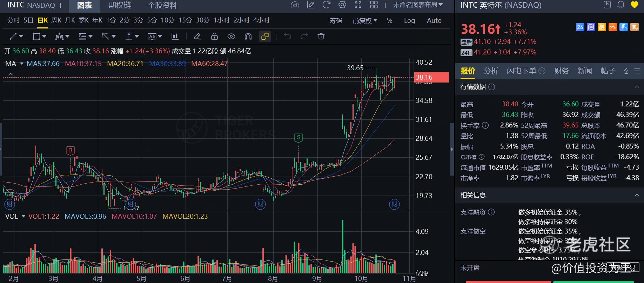Click the pencil edit drawing icon

click(197, 37)
